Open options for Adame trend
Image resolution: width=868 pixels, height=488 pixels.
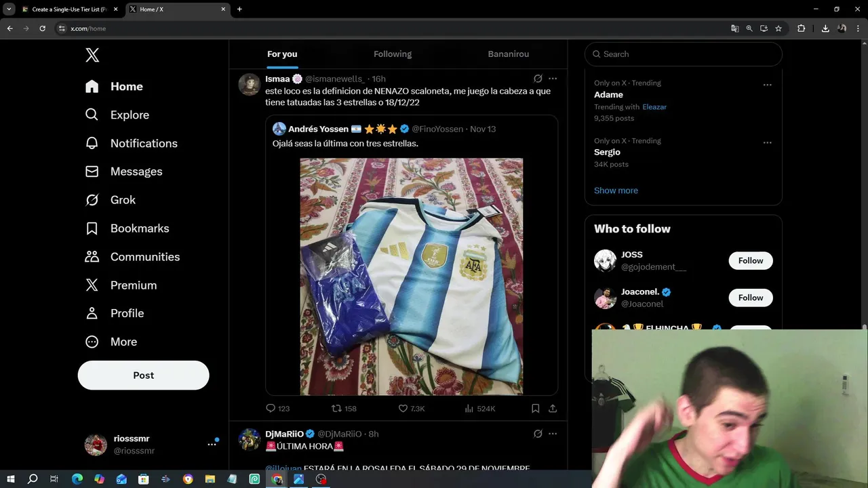coord(767,85)
